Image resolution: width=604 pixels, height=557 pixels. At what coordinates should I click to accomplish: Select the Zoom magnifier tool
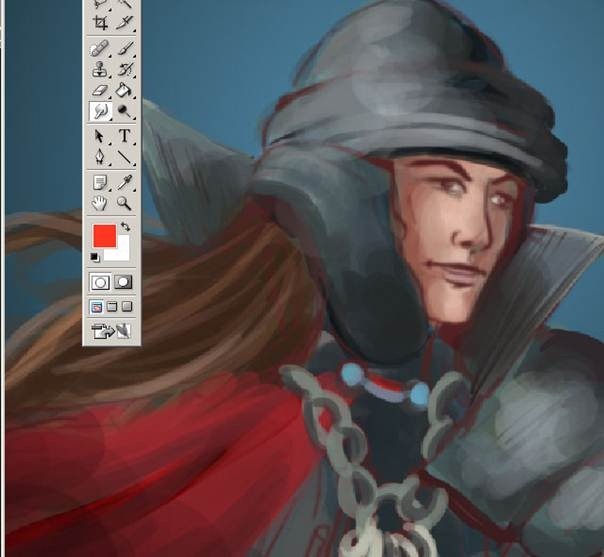point(124,203)
